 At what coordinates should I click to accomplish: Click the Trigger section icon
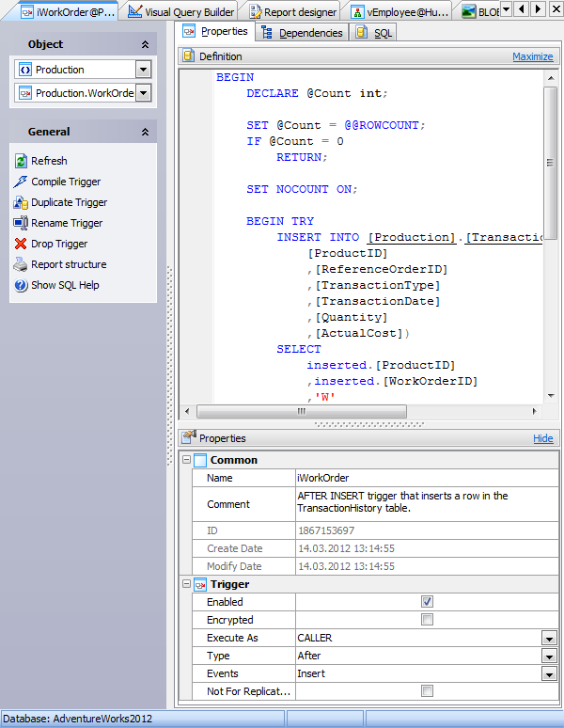[200, 584]
